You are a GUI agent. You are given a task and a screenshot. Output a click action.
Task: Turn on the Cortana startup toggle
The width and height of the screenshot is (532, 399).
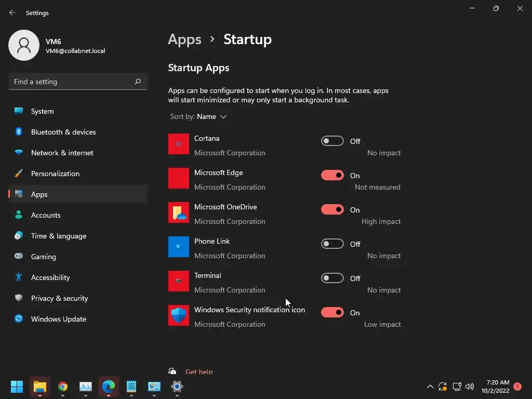(x=332, y=141)
